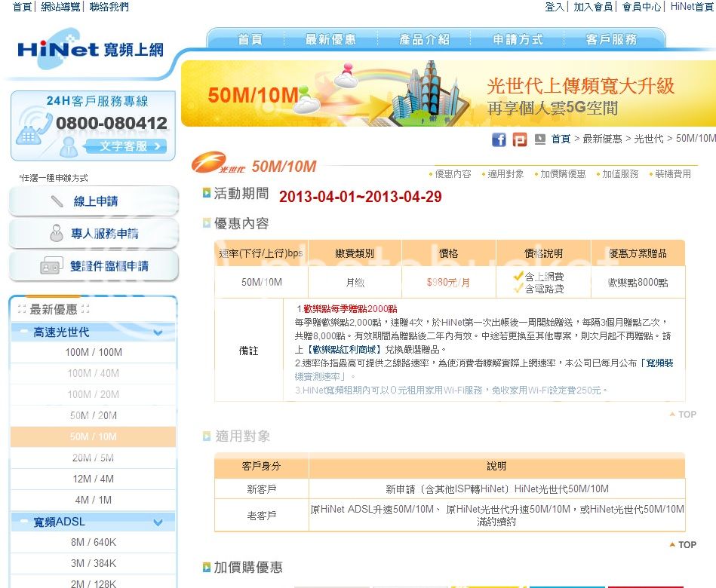Click breadcrumb 最新優惠 link

point(602,139)
